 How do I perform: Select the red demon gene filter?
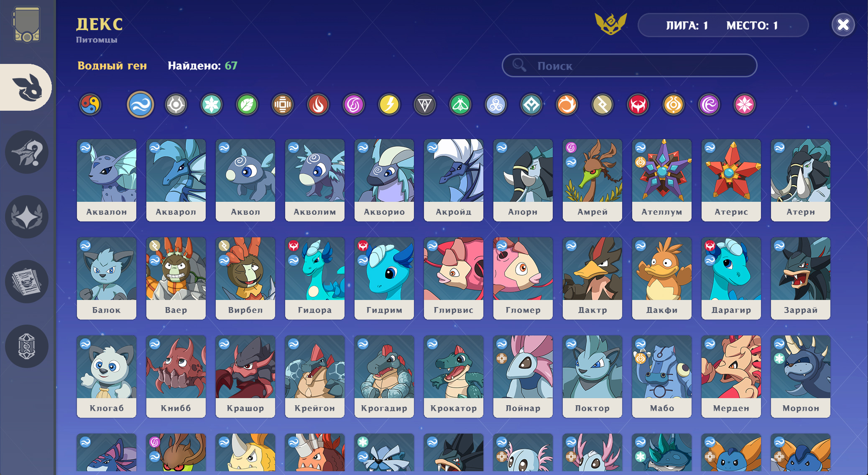pos(638,104)
